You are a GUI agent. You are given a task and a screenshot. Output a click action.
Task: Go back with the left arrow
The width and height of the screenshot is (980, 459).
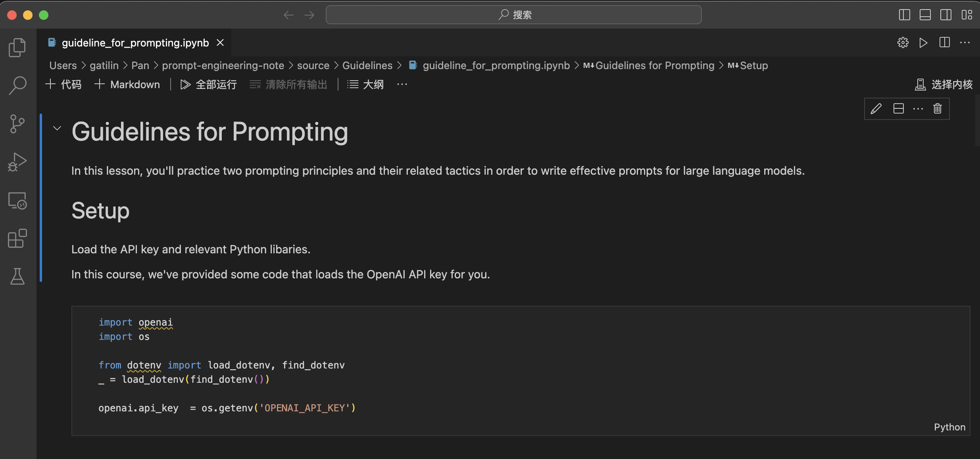pos(288,15)
